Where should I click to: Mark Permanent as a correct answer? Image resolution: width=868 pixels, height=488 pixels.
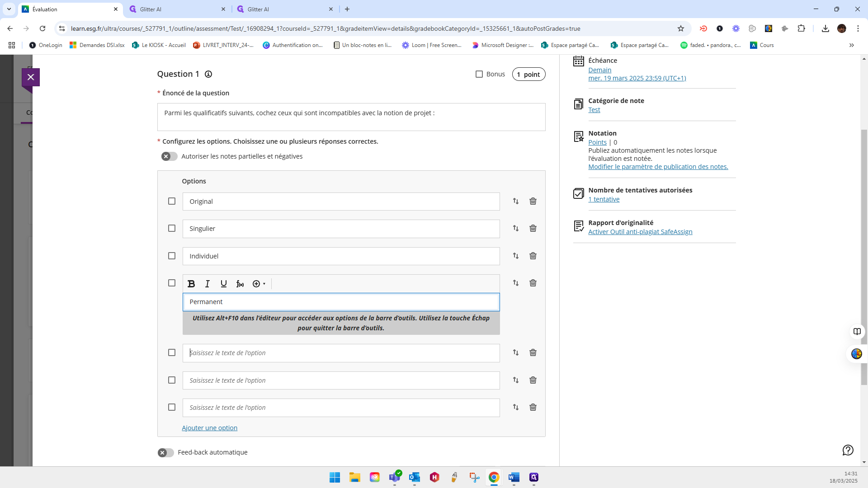click(x=172, y=283)
